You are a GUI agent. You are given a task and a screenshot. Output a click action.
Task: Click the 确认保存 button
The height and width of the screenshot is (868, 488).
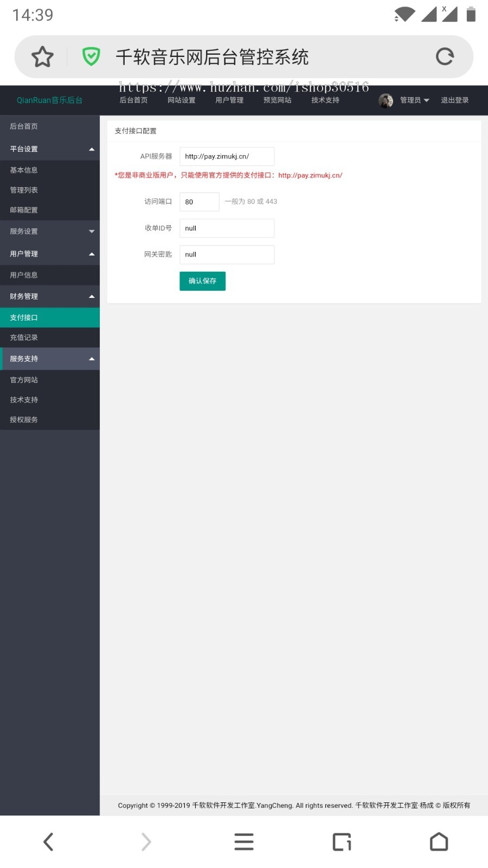[202, 281]
